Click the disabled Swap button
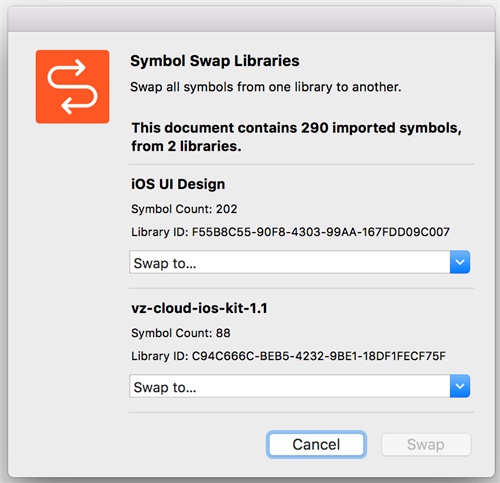Image resolution: width=500 pixels, height=483 pixels. [x=426, y=444]
